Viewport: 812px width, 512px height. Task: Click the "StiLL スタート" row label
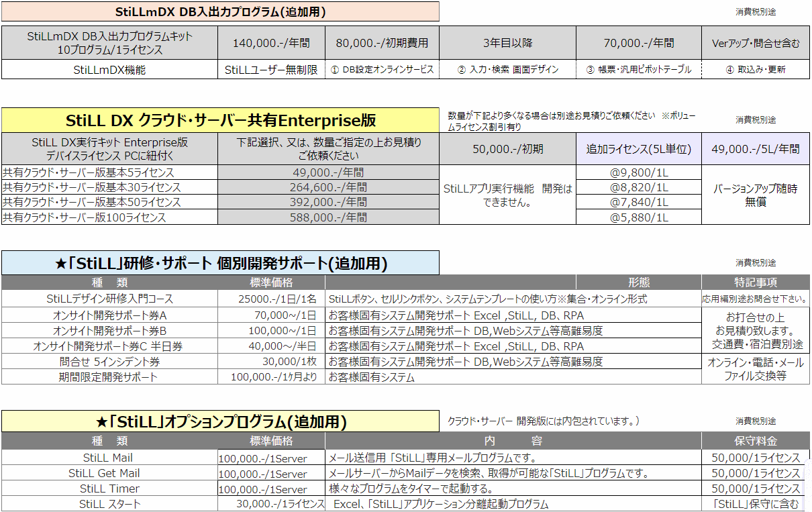coord(109,504)
